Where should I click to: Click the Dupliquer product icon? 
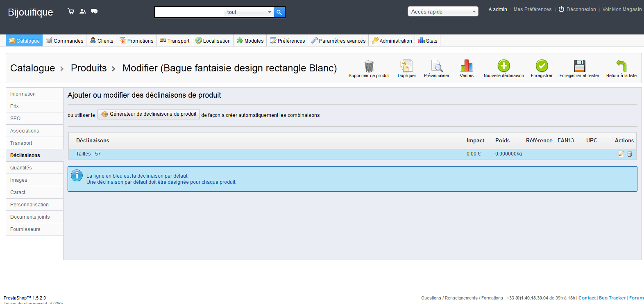click(406, 66)
